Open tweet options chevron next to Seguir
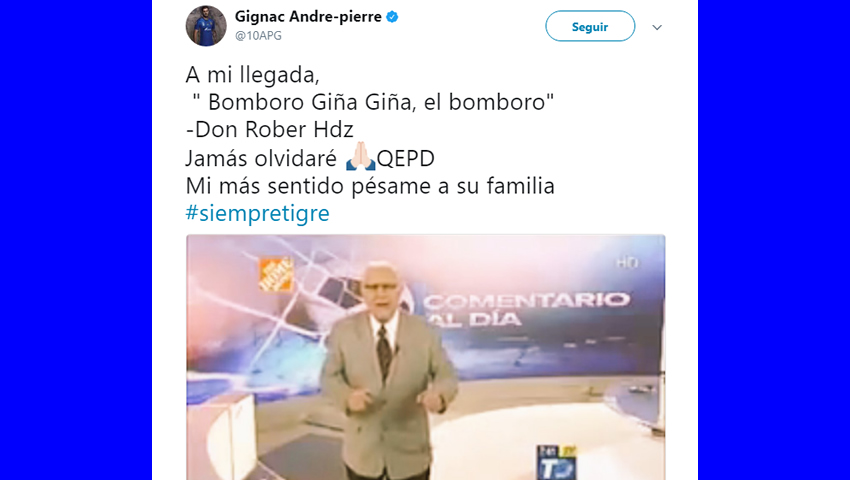Screen dimensions: 850x480 tap(657, 27)
